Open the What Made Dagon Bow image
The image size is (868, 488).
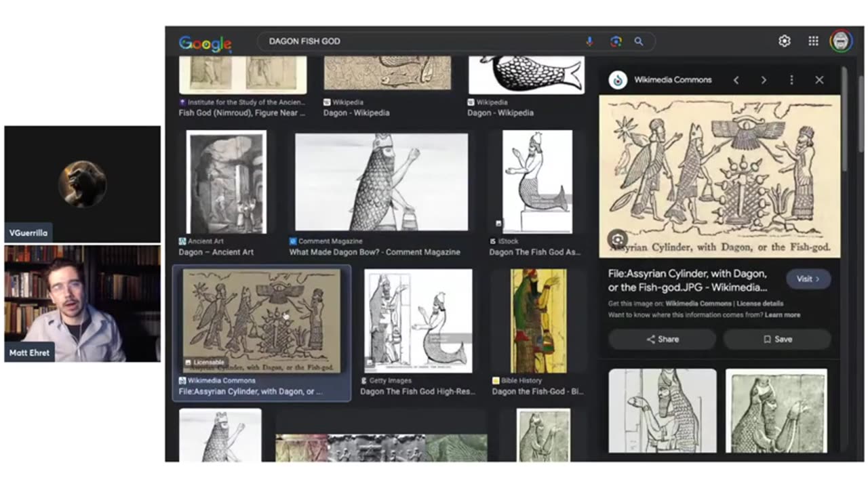pos(381,182)
